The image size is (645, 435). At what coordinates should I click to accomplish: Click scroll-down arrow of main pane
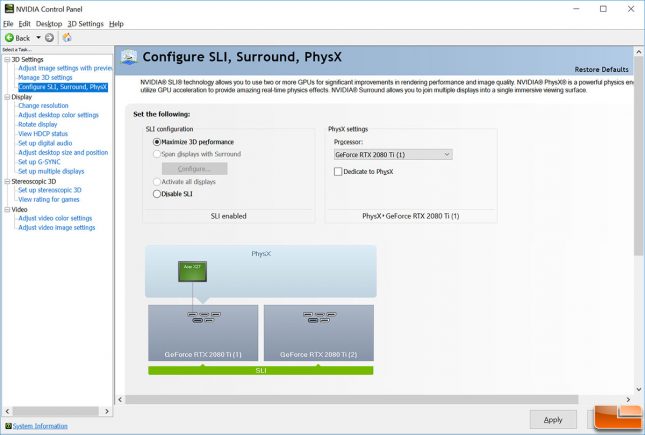click(x=638, y=389)
